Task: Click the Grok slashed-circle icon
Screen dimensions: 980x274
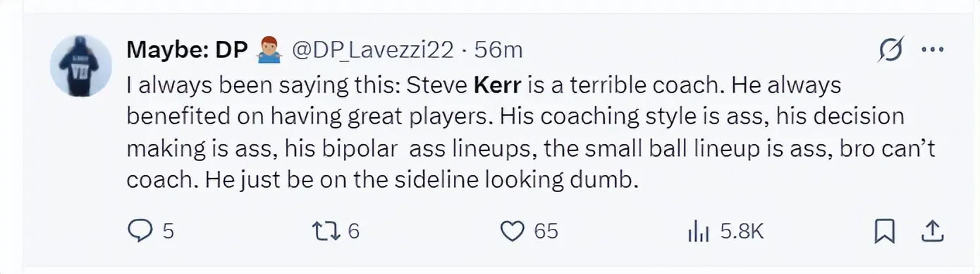Action: click(892, 50)
